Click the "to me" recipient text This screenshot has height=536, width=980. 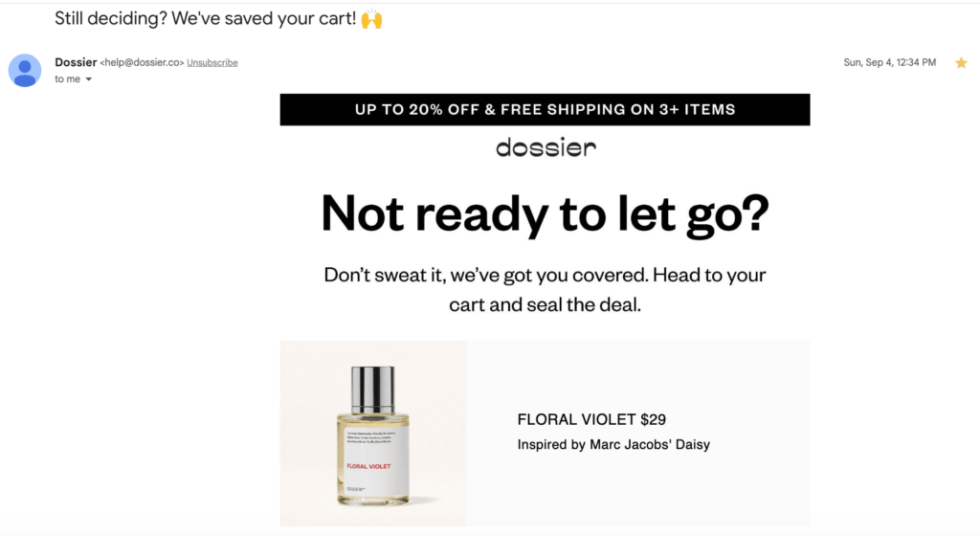coord(67,79)
